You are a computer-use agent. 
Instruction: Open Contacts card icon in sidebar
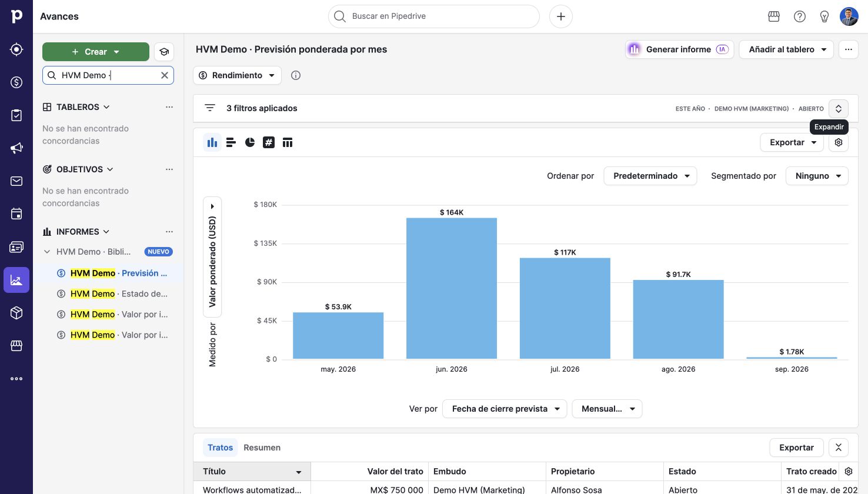[x=16, y=247]
